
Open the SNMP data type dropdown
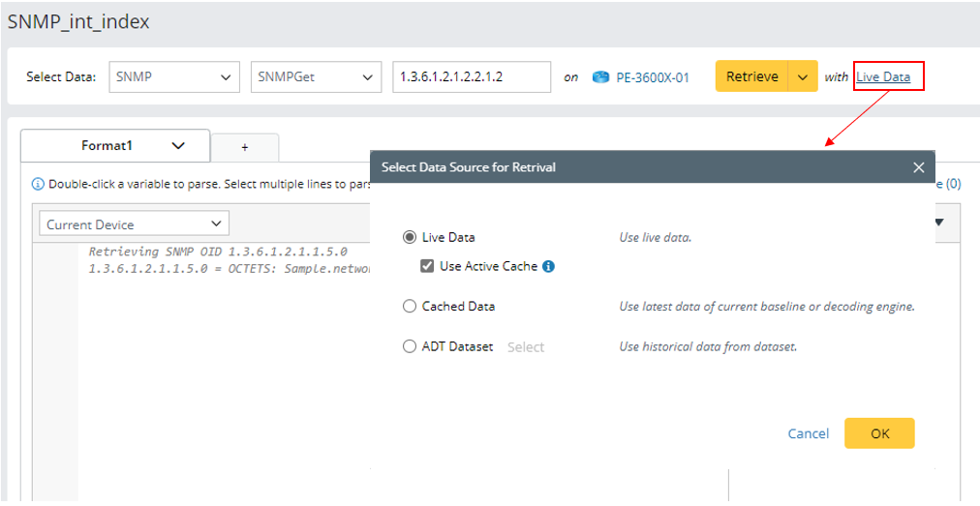coord(174,77)
